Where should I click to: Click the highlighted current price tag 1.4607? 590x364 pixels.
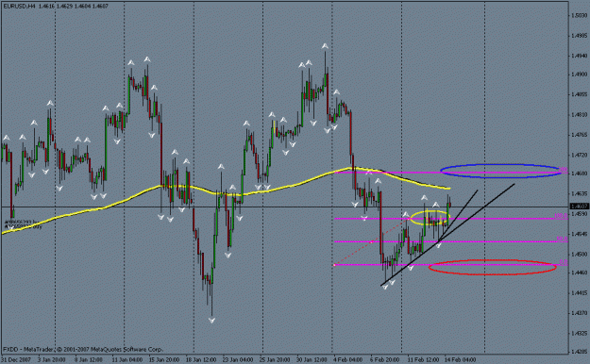(x=579, y=207)
